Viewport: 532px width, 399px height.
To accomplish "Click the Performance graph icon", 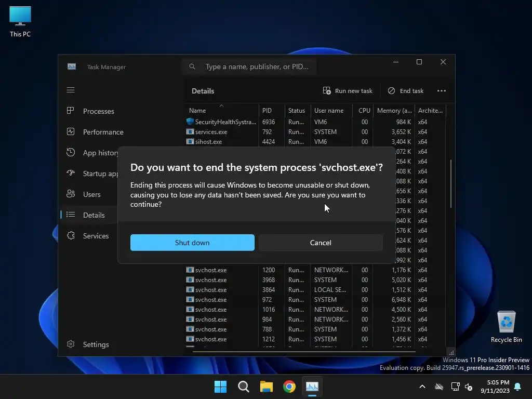I will 71,131.
